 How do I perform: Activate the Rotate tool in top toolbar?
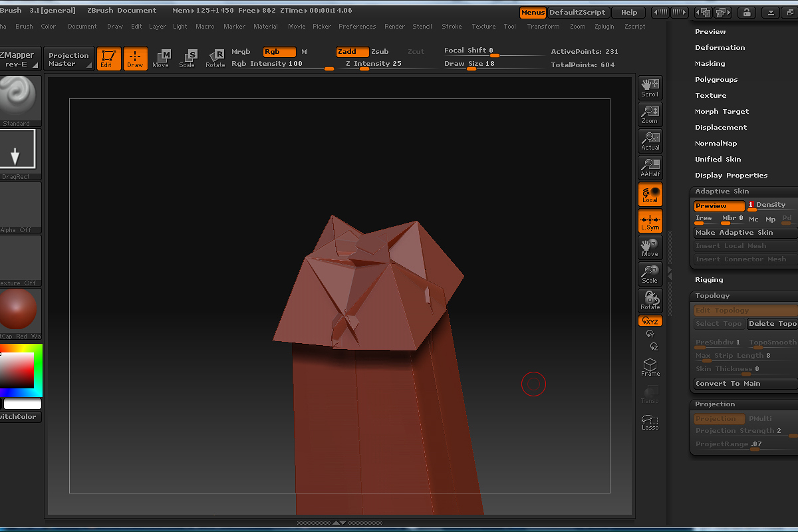[215, 59]
